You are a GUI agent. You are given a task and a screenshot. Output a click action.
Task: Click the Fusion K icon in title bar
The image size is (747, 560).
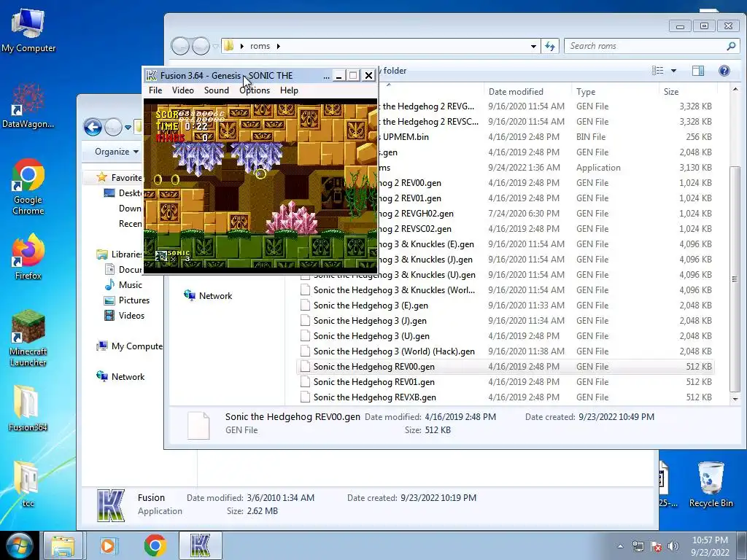tap(152, 75)
